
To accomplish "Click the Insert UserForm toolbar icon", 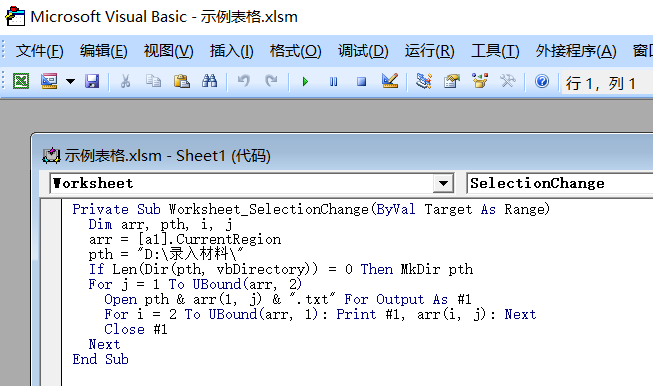I will point(49,81).
